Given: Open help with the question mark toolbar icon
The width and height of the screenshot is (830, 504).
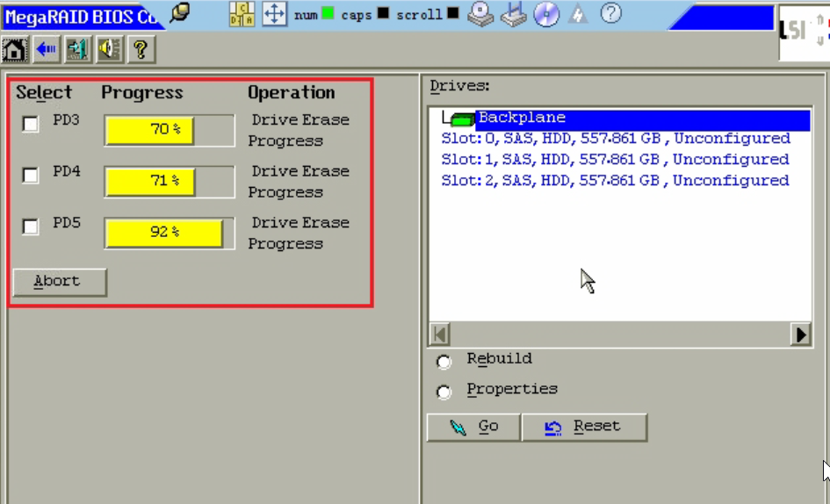Looking at the screenshot, I should (141, 49).
